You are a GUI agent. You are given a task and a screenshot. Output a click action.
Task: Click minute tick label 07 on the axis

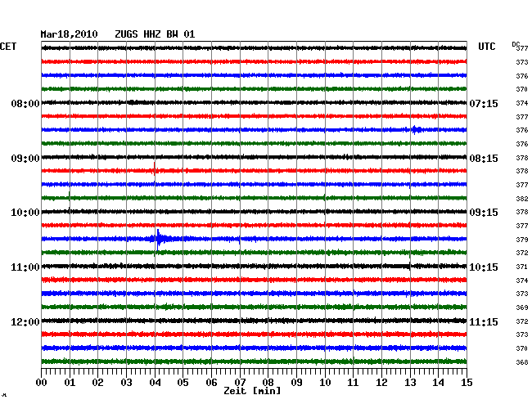click(x=240, y=383)
